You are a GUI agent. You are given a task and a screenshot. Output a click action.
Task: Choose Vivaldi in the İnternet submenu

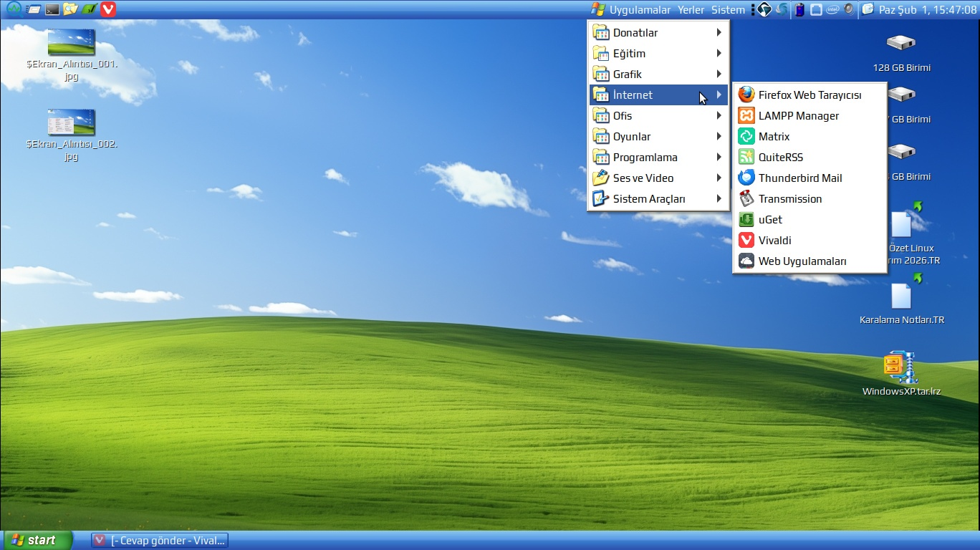(810, 240)
